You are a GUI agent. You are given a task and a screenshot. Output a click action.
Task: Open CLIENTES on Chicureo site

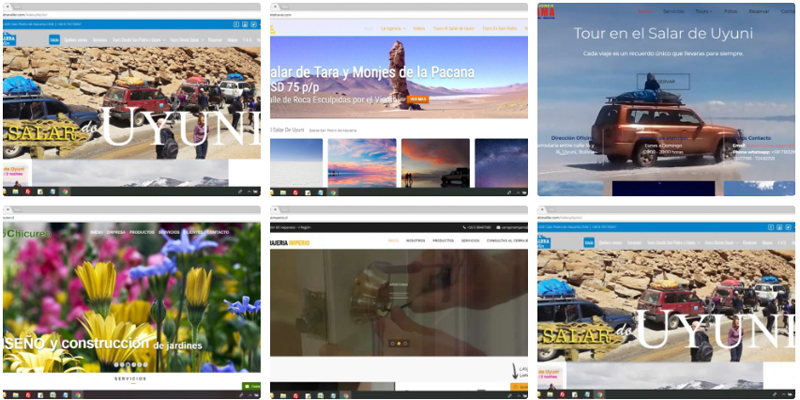click(x=192, y=232)
